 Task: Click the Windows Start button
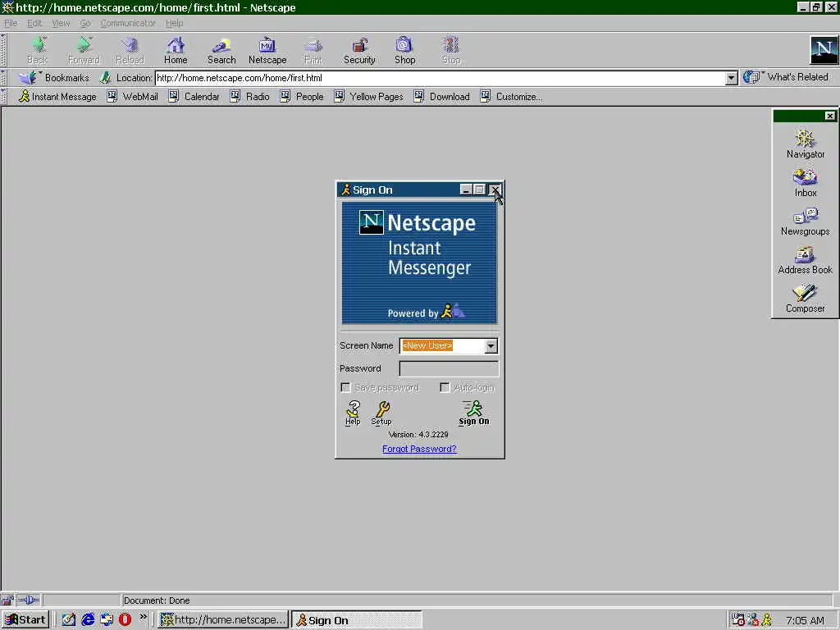[x=25, y=620]
